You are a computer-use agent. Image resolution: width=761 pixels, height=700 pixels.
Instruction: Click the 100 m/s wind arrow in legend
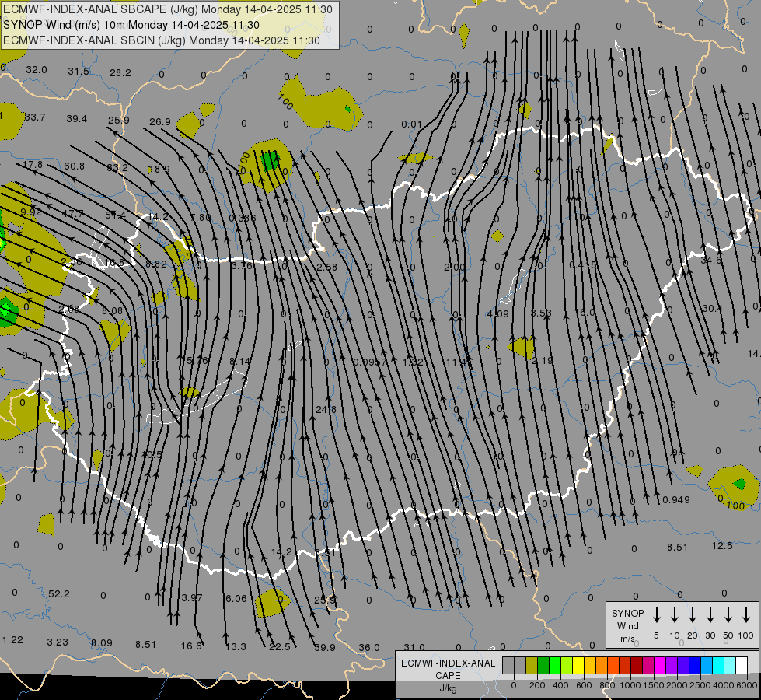[x=746, y=615]
